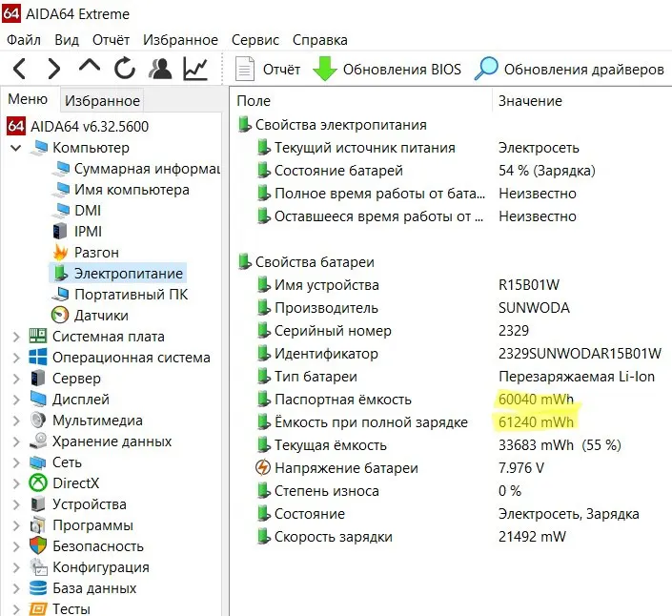Image resolution: width=672 pixels, height=616 pixels.
Task: Click the AIDA64 v6.32.5600 root icon
Action: pos(16,126)
